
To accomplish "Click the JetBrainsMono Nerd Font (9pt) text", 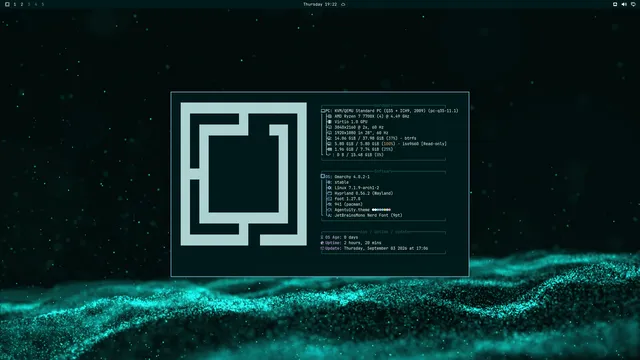I will [368, 215].
